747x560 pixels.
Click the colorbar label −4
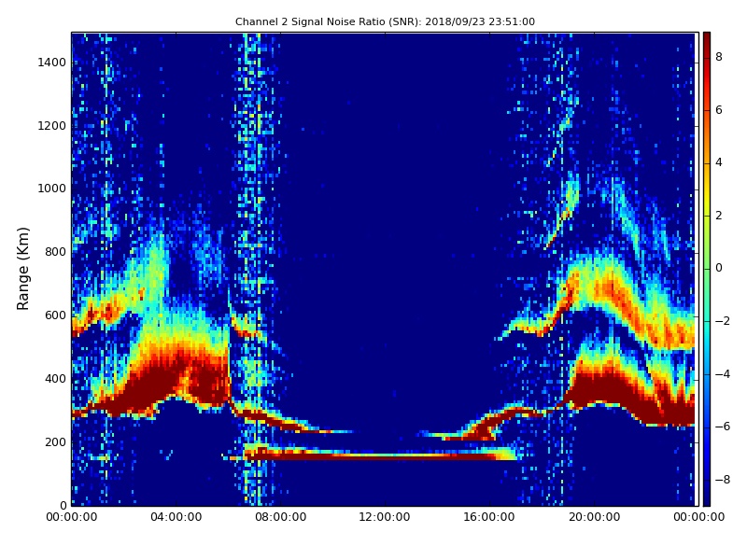point(723,374)
